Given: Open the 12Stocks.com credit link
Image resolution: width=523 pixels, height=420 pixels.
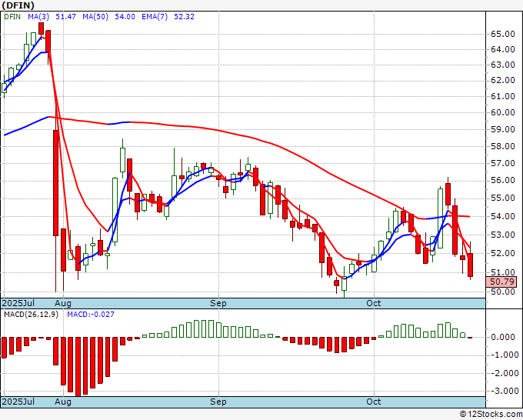Looking at the screenshot, I should click(491, 414).
